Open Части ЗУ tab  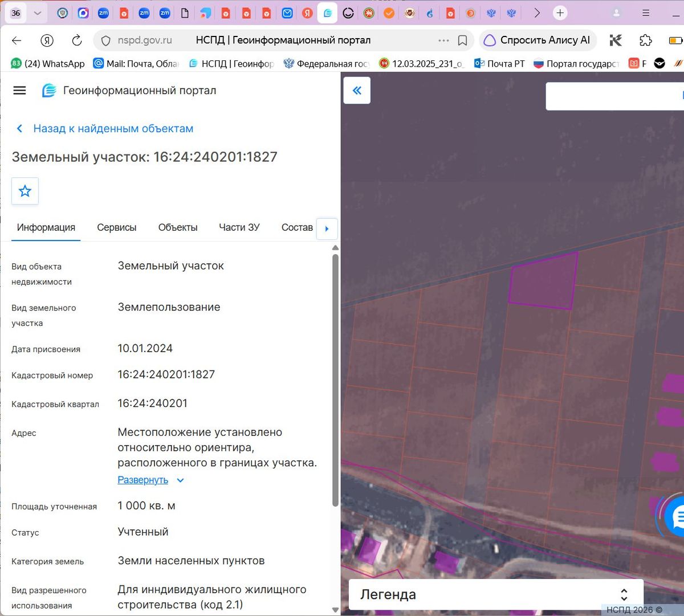click(239, 227)
